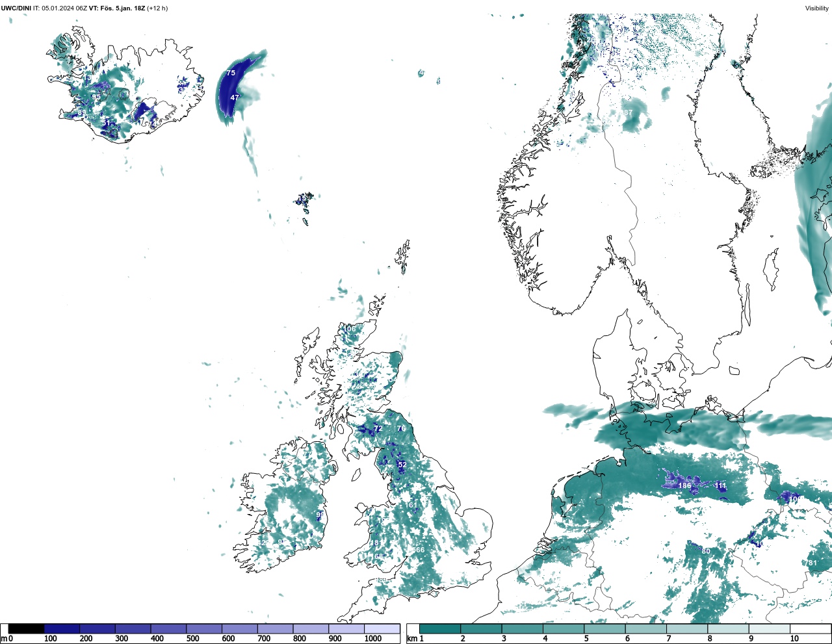This screenshot has width=832, height=644.
Task: Click the value 52 over northern England
Action: coord(402,465)
